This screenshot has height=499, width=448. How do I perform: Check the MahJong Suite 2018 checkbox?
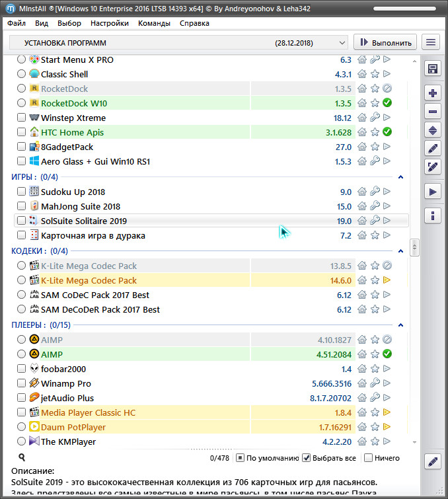(22, 206)
